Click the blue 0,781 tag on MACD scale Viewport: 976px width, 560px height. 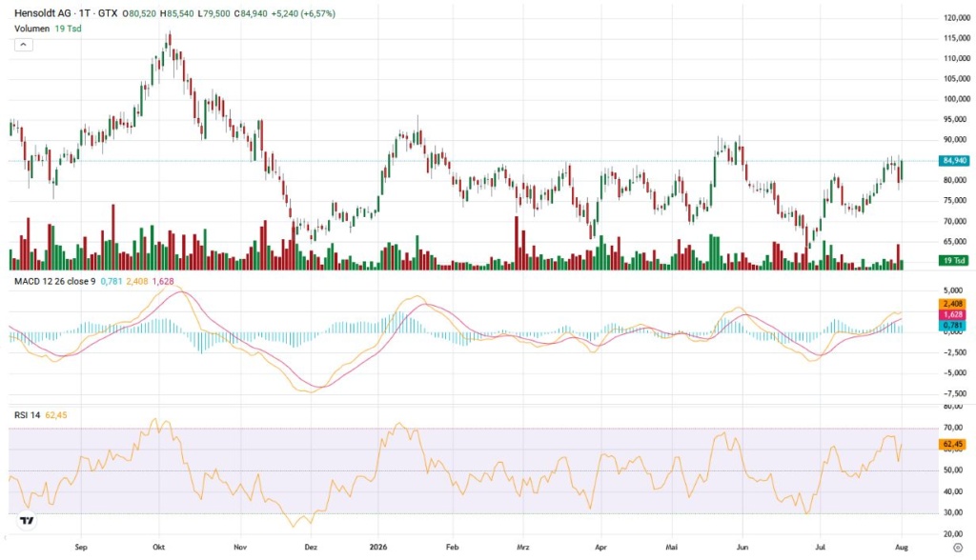pos(953,326)
